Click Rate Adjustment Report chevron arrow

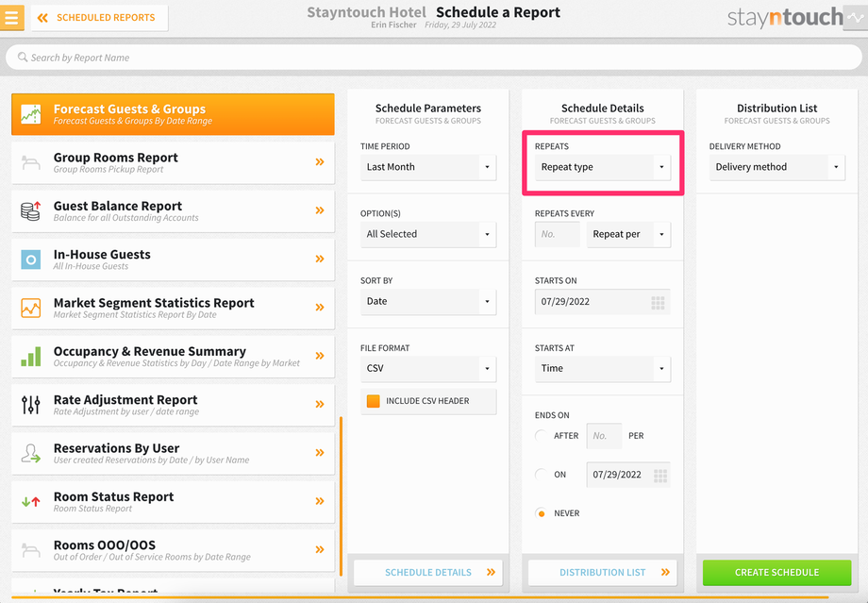(320, 404)
